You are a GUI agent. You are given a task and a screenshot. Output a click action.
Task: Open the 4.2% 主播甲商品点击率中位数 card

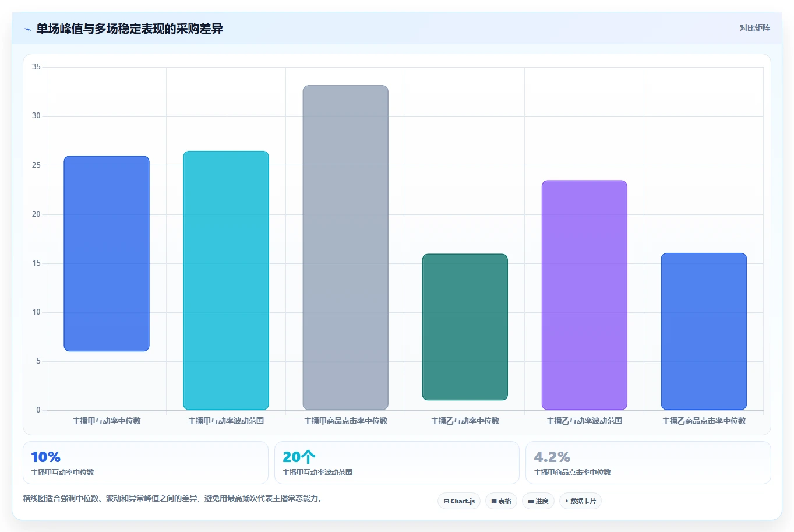pyautogui.click(x=648, y=463)
